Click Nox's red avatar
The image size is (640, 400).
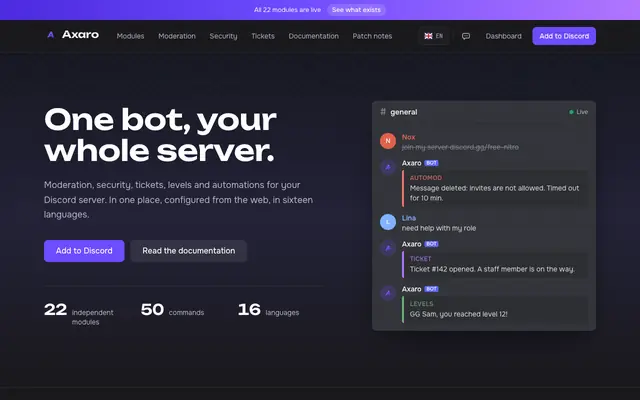(388, 141)
